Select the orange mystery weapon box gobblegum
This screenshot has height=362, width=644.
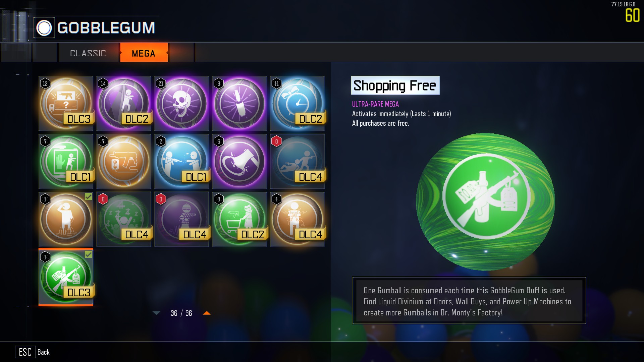66,104
